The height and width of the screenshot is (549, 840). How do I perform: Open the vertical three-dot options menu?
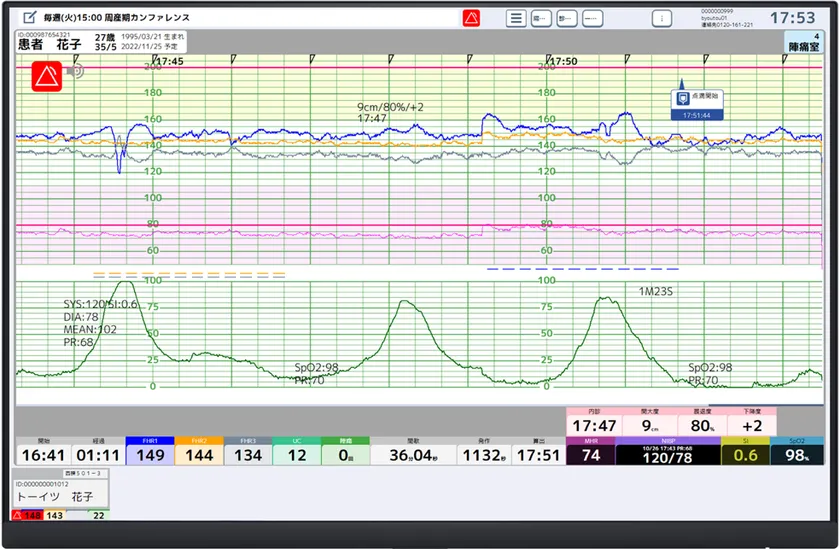pos(661,18)
